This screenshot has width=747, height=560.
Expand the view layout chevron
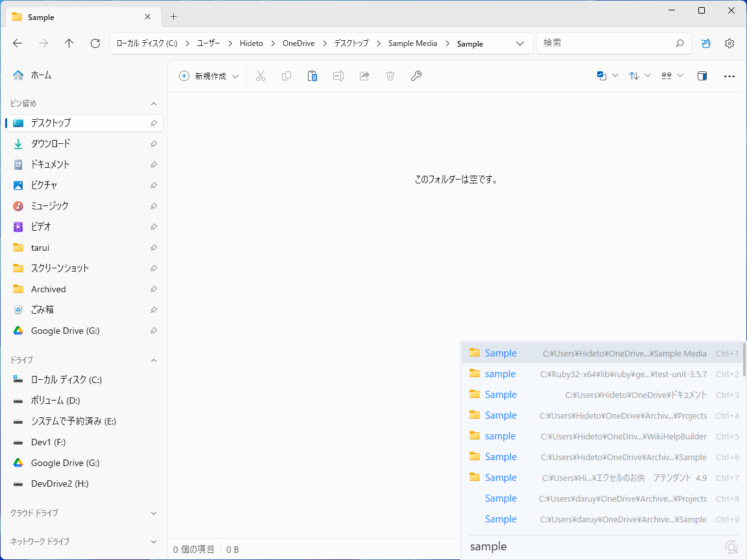[680, 76]
